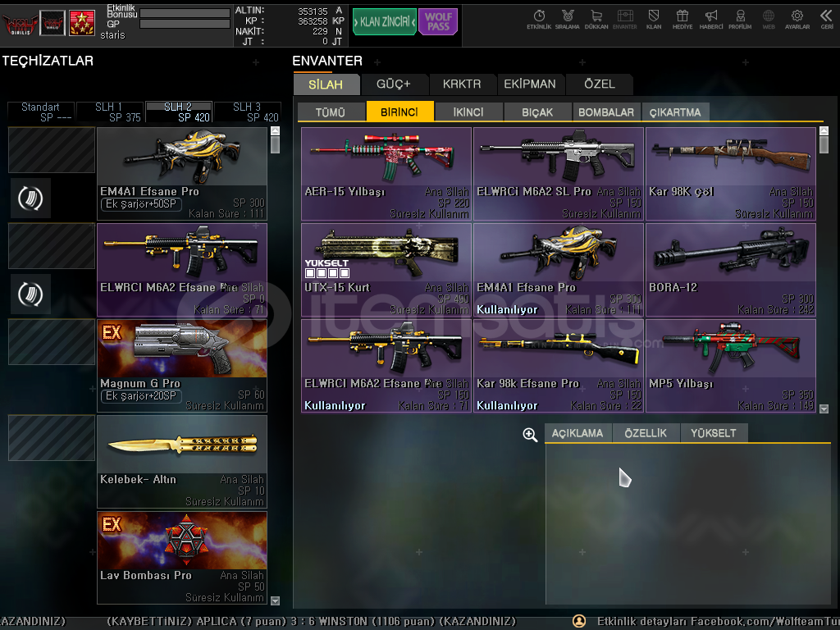Screen dimensions: 840x630
Task: Select the BOMBALAR weapon filter
Action: (x=606, y=112)
